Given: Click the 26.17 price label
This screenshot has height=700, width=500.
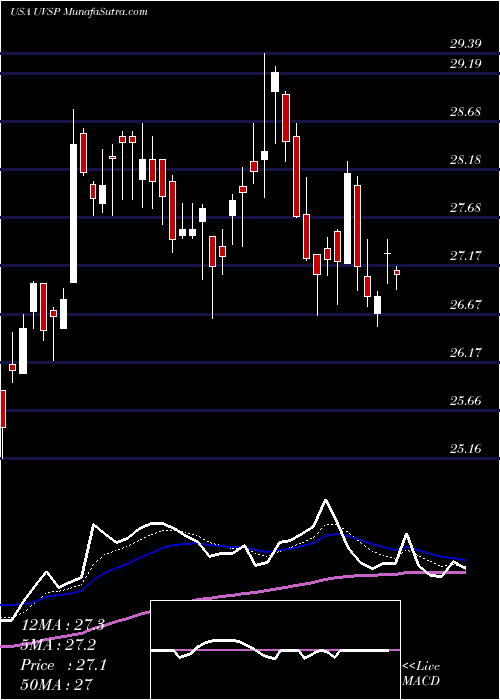Looking at the screenshot, I should click(x=466, y=353).
